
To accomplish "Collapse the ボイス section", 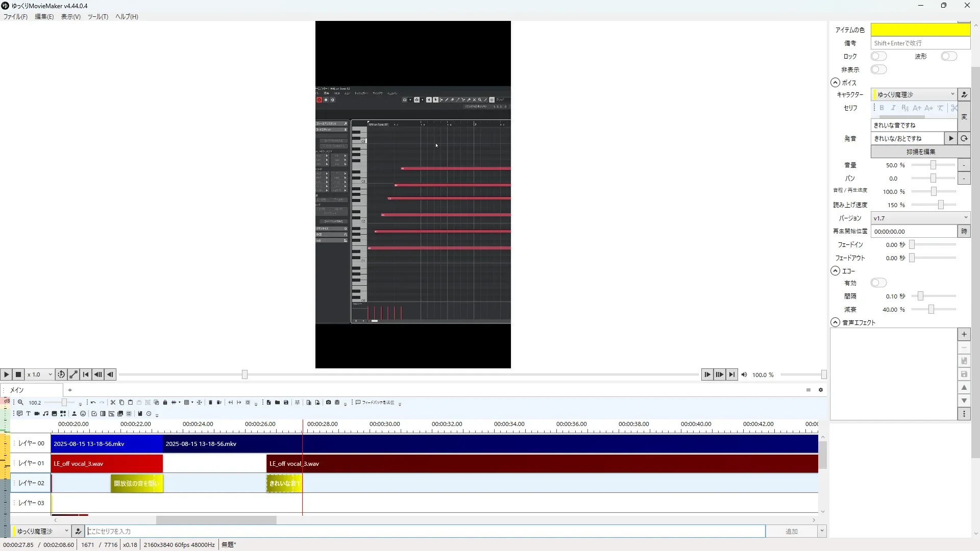I will point(835,83).
